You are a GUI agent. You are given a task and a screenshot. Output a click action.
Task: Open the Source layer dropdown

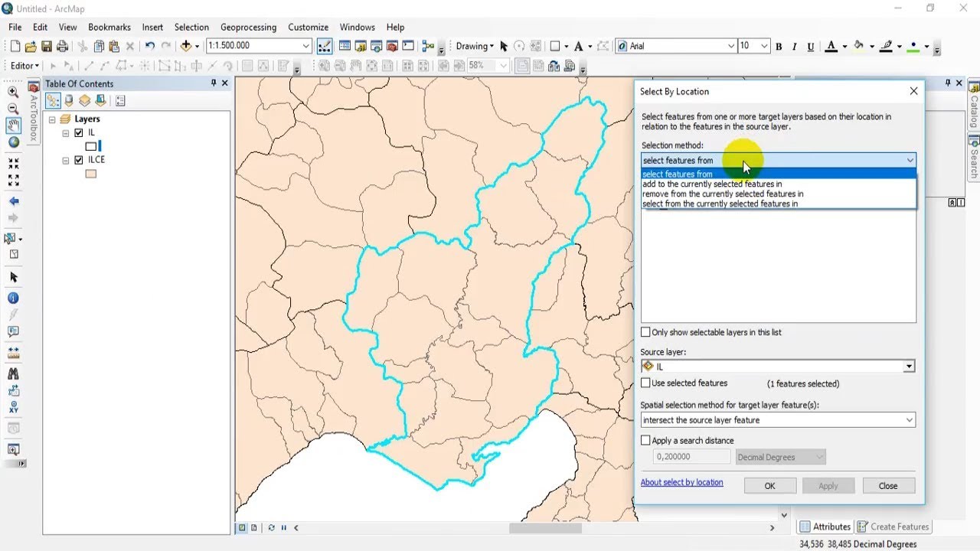909,367
